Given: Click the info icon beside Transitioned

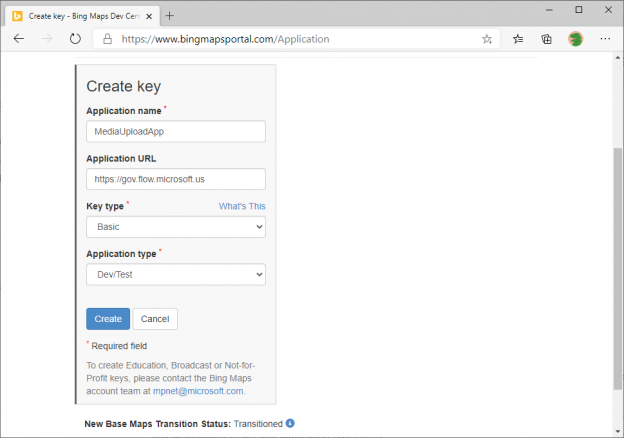Looking at the screenshot, I should [290, 424].
